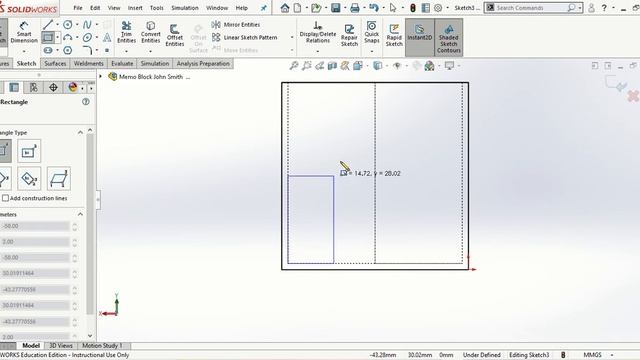The width and height of the screenshot is (640, 360).
Task: Open the Insert menu
Action: (135, 8)
